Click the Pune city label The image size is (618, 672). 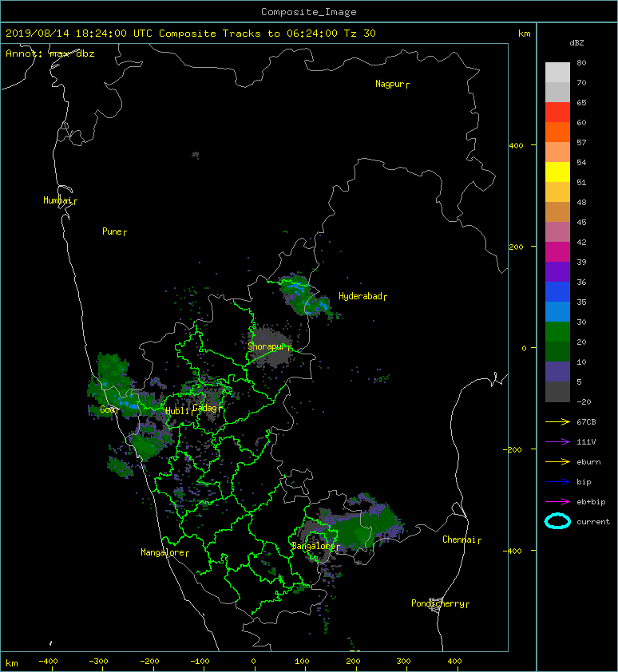coord(112,231)
